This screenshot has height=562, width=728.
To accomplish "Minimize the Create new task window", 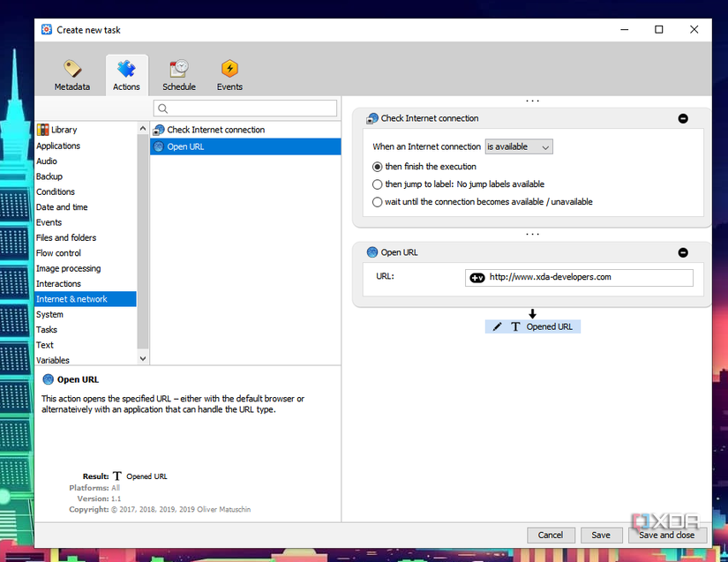I will tap(625, 30).
